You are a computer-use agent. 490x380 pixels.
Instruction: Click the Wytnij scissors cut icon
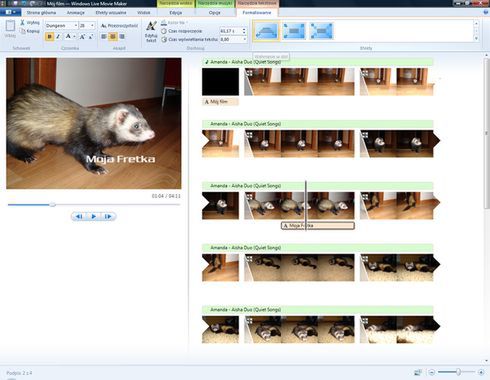point(22,22)
